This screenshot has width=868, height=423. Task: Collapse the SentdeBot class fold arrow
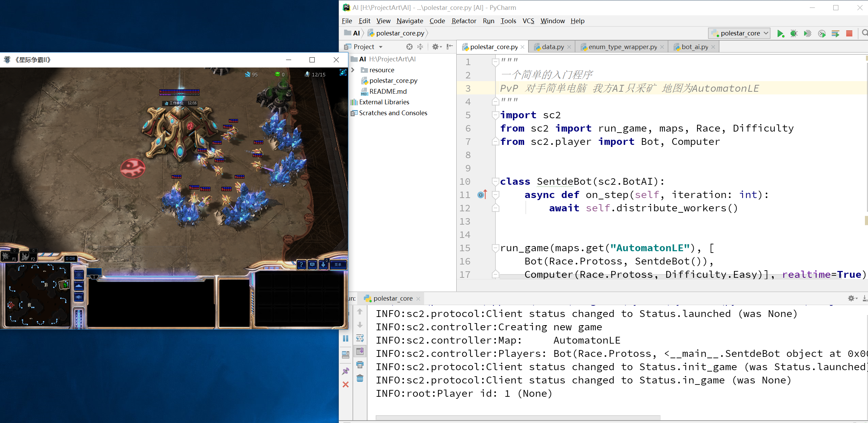(x=495, y=181)
